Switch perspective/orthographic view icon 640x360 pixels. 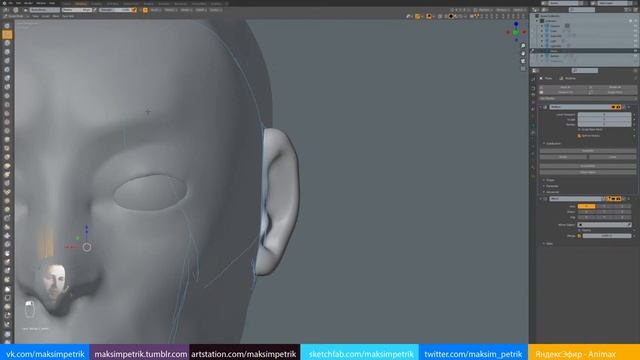(x=523, y=69)
